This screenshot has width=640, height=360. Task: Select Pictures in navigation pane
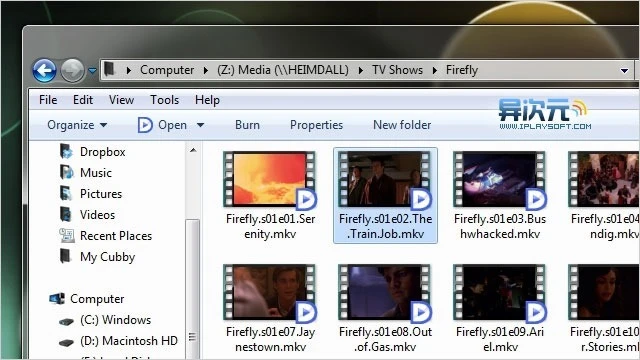pos(101,194)
